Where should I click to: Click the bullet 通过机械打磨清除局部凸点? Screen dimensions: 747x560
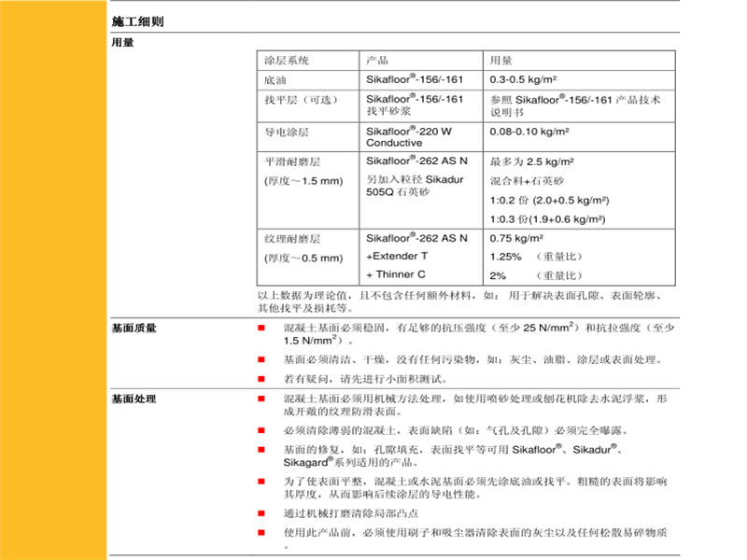click(351, 513)
